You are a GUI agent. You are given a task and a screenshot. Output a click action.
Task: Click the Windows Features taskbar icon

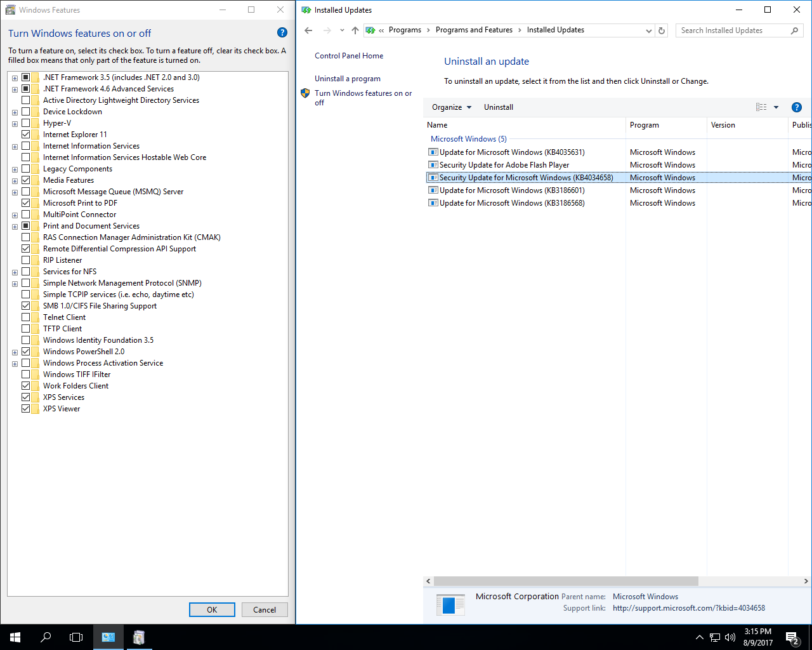139,637
